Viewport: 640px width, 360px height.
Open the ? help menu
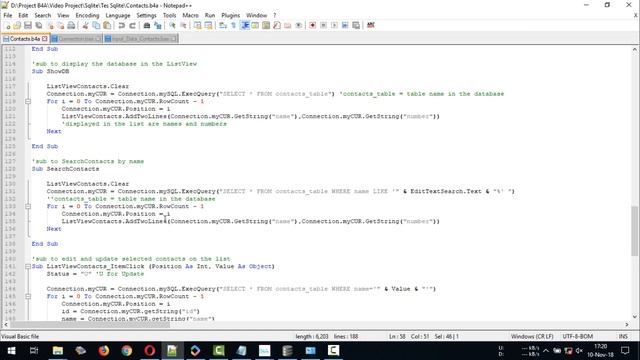coord(275,15)
